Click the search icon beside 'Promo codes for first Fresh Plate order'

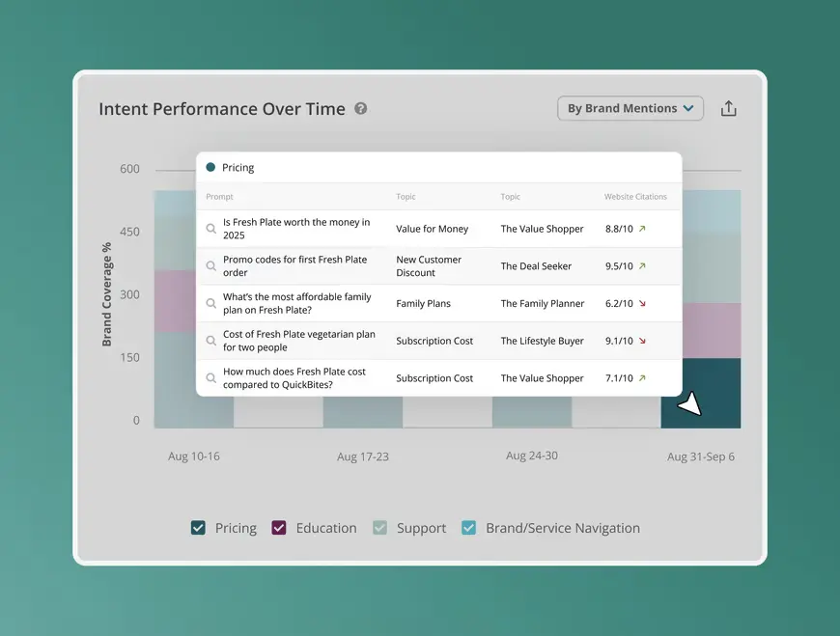tap(211, 265)
